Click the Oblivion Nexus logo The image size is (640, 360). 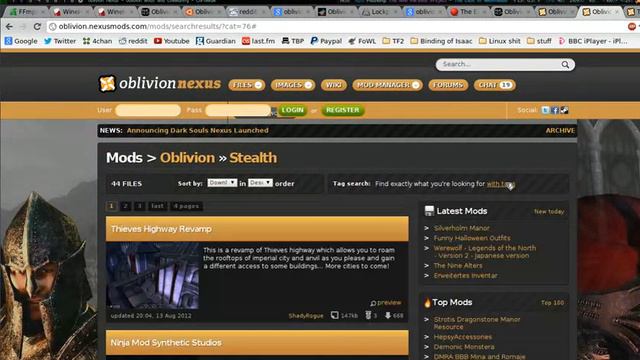point(160,84)
